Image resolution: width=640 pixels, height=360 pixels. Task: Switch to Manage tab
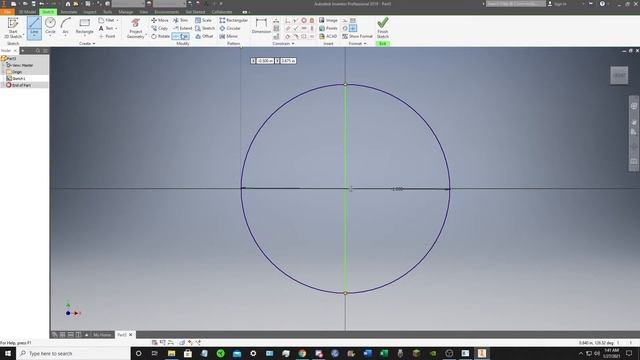pos(126,12)
